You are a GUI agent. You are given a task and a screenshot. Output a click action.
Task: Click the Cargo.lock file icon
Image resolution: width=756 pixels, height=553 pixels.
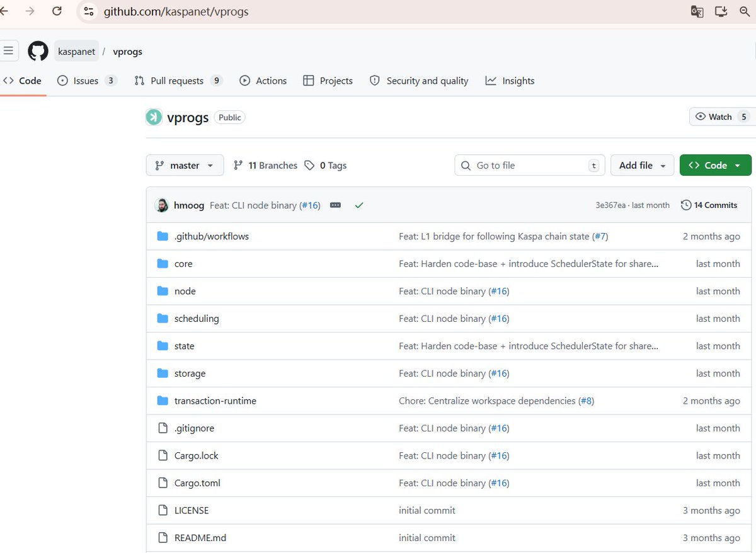click(163, 455)
